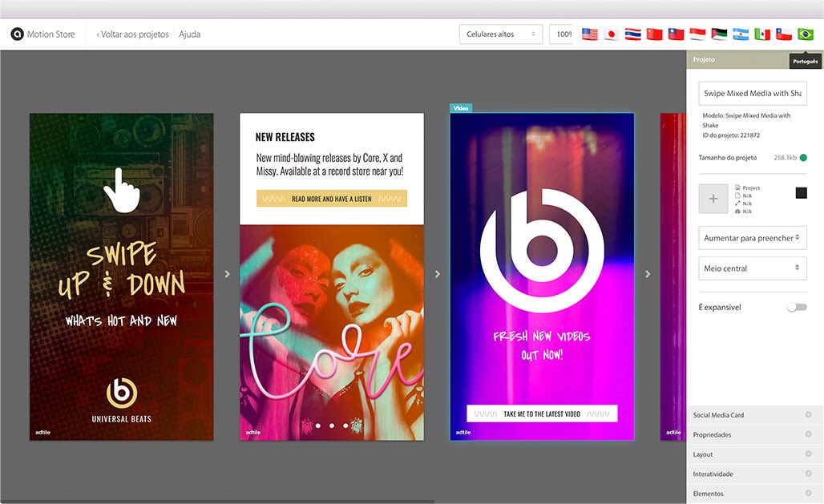Open the Aumentar para preencher dropdown
This screenshot has height=504, width=824.
tap(753, 238)
